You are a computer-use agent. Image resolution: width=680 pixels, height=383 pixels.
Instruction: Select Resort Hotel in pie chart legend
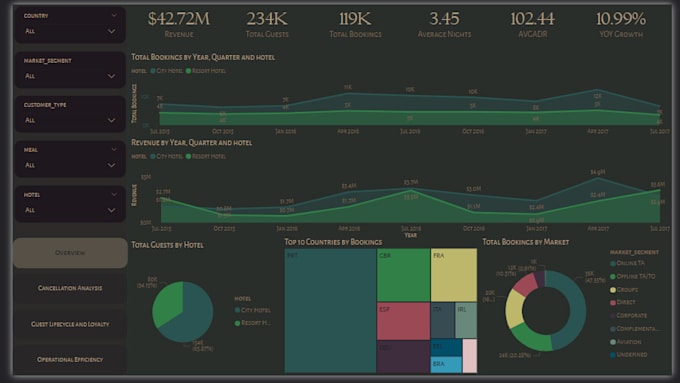tap(252, 323)
